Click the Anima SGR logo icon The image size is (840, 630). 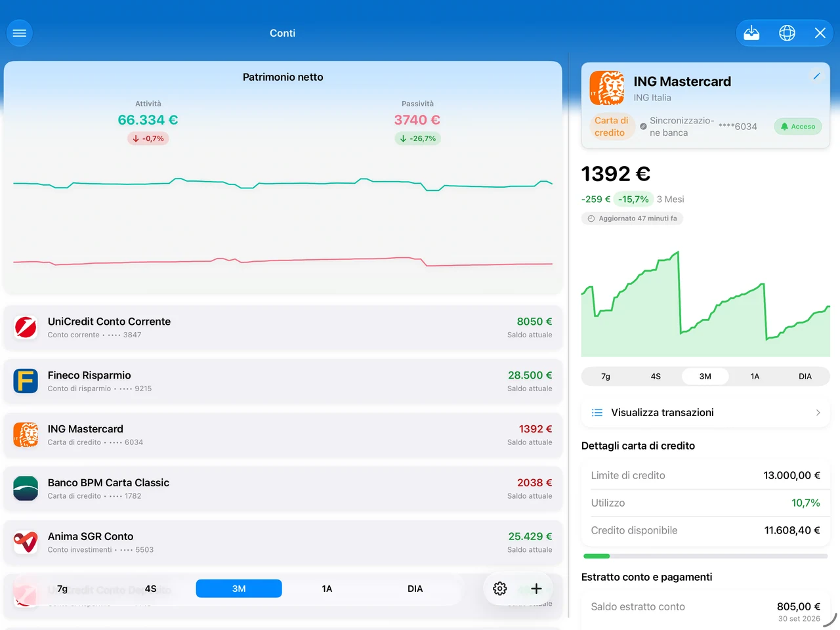point(26,542)
